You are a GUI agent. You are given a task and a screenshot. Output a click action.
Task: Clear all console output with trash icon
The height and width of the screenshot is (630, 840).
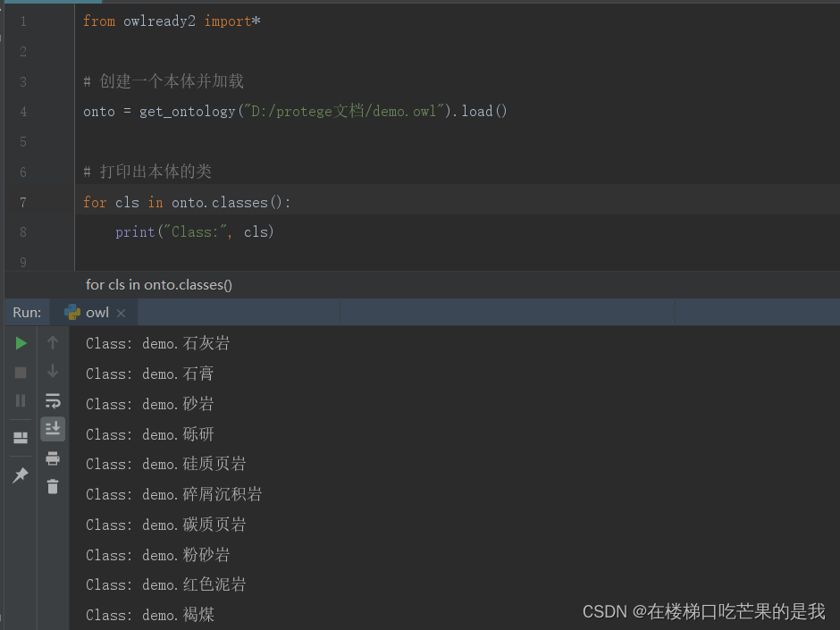[x=53, y=487]
